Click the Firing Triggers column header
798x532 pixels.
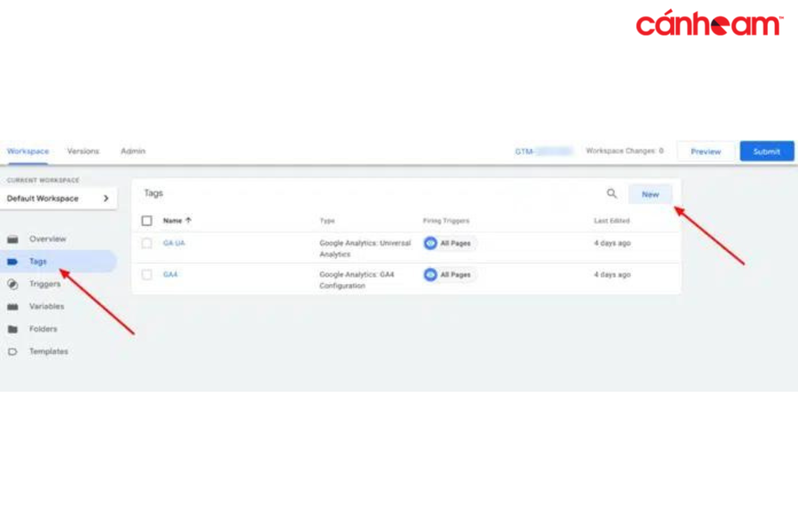(446, 221)
